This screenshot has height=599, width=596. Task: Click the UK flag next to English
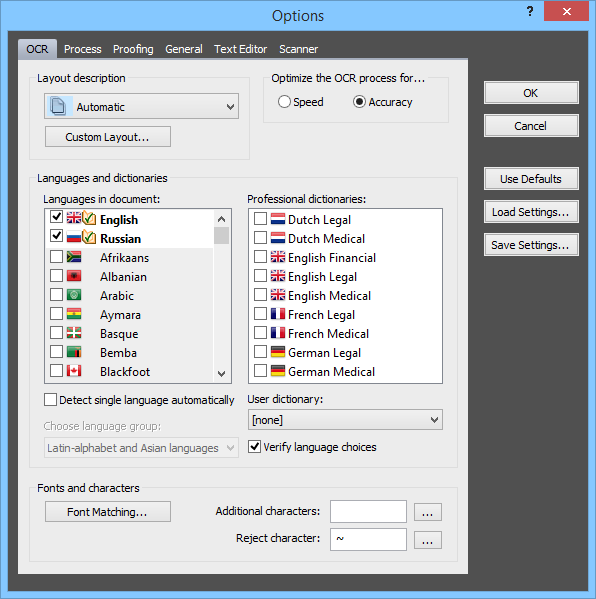(x=74, y=218)
